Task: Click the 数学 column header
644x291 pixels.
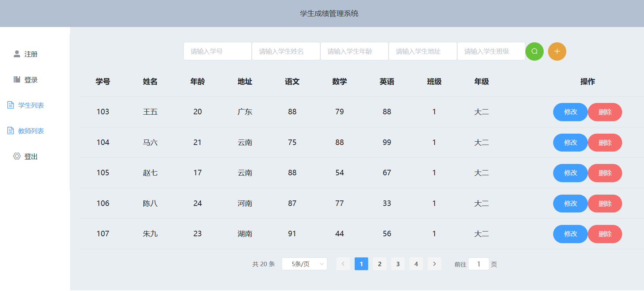Action: (x=339, y=82)
